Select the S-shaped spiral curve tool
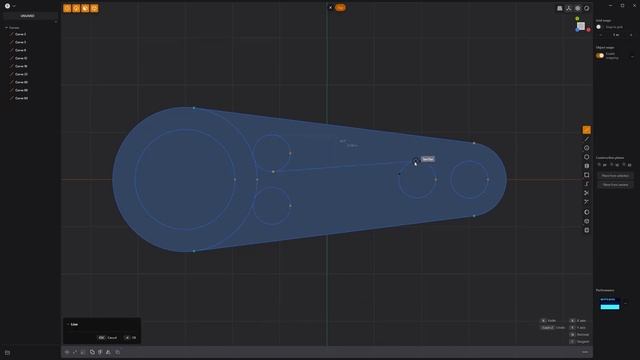This screenshot has width=640, height=360. (587, 184)
